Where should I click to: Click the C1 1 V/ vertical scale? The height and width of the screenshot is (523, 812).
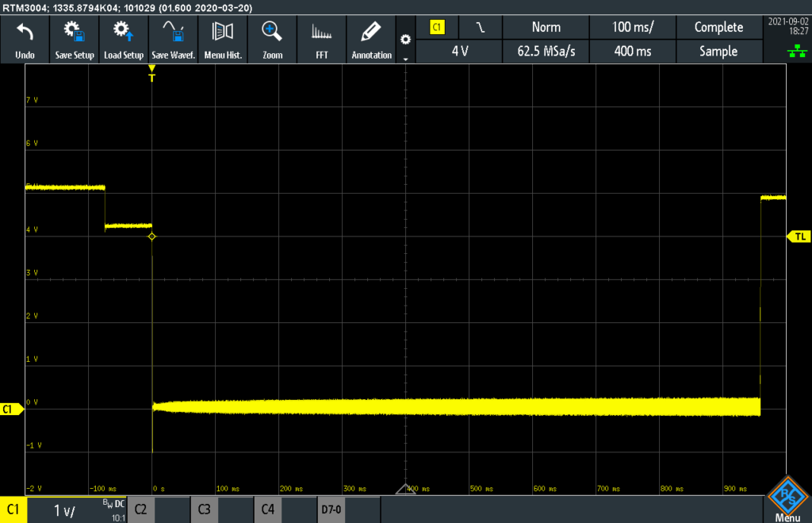point(65,511)
